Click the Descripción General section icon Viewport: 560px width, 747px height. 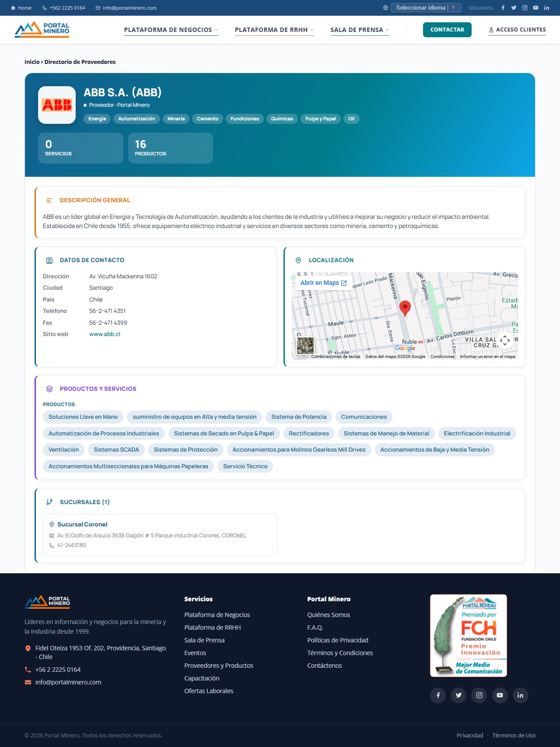pos(49,200)
